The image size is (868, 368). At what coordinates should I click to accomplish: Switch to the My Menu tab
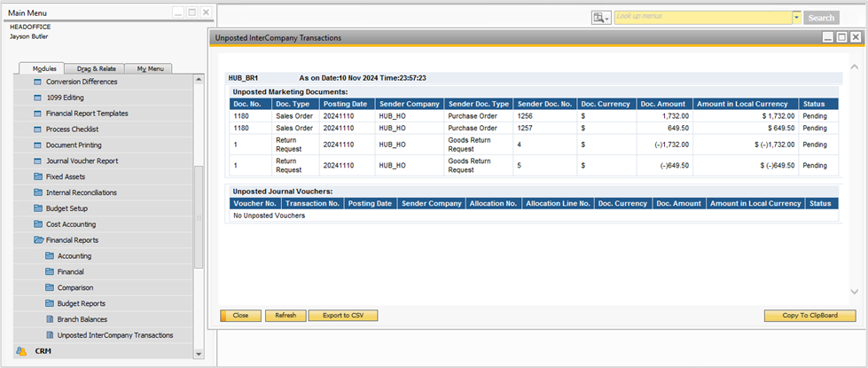tap(147, 68)
